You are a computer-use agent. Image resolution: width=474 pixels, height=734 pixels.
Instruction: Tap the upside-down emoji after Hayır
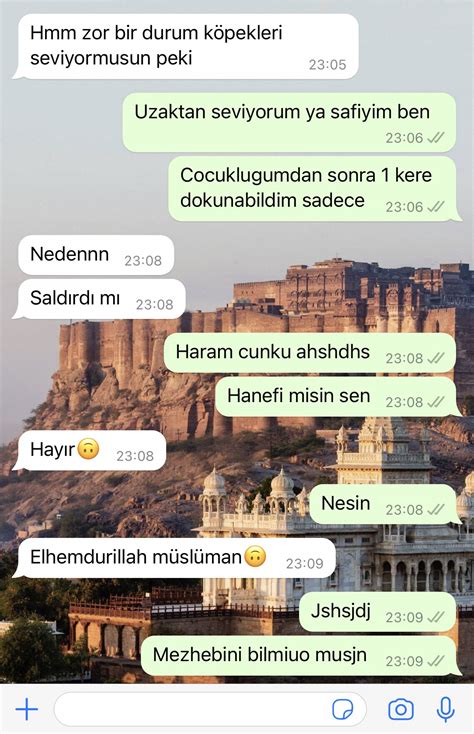88,449
